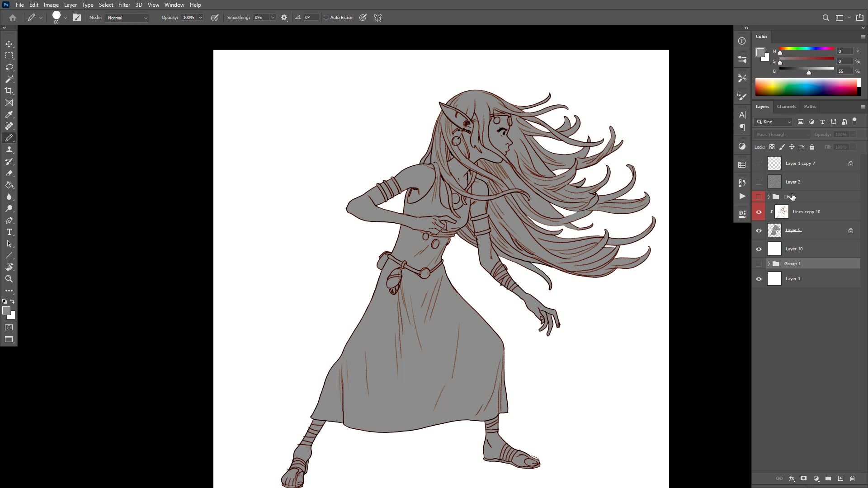Select the Move tool

point(9,44)
